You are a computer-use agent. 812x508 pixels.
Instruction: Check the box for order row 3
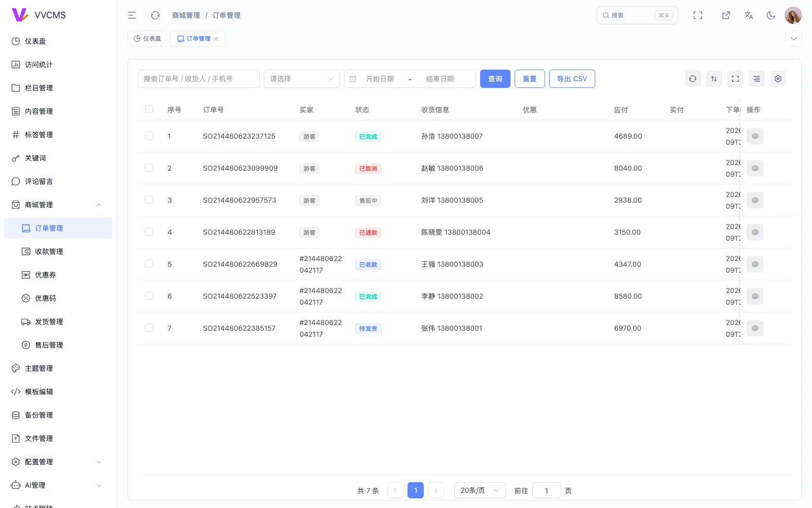point(149,200)
